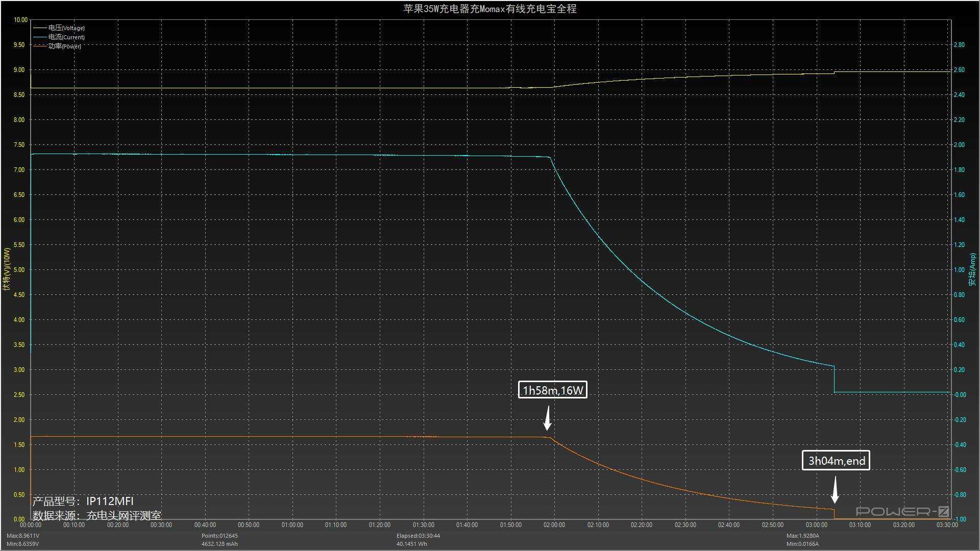Click the left axis title 伏特(V)/(10W)
The image size is (980, 551).
pyautogui.click(x=7, y=269)
